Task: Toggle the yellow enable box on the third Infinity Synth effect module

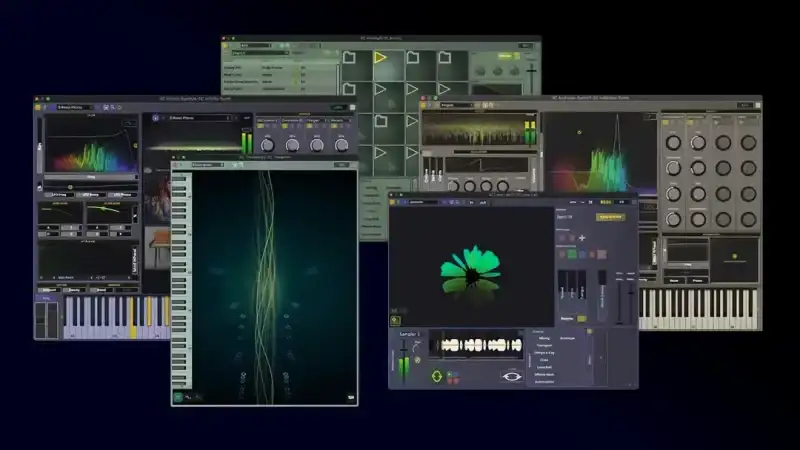Action: [x=310, y=126]
